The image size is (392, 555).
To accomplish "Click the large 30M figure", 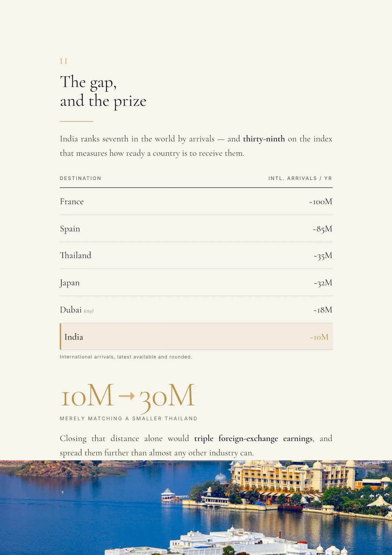I will pos(167,398).
